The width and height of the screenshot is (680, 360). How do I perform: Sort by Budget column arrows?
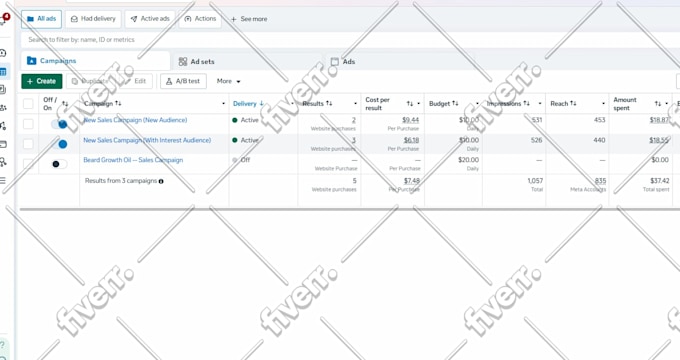pos(455,104)
